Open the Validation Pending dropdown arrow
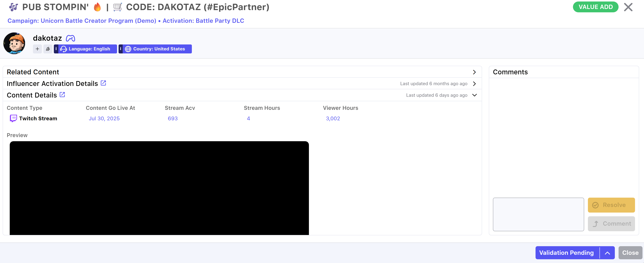 (x=607, y=253)
